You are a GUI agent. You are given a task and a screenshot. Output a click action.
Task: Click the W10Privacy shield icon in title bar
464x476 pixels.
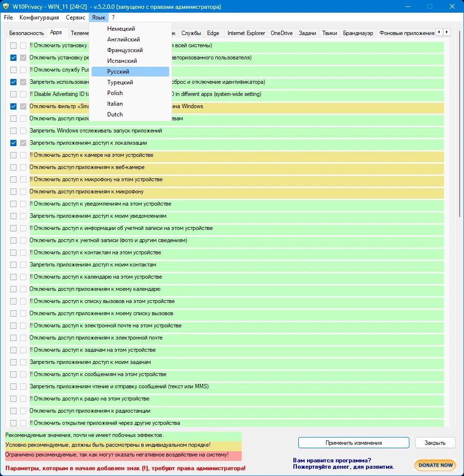[6, 6]
